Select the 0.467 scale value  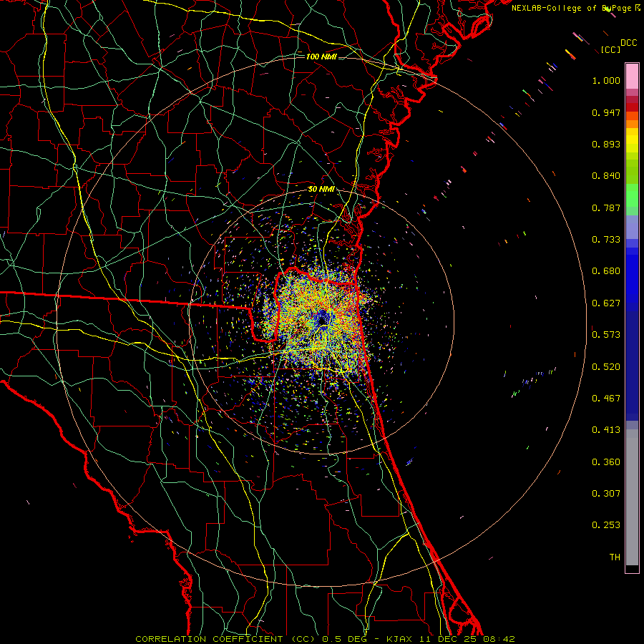(x=606, y=399)
